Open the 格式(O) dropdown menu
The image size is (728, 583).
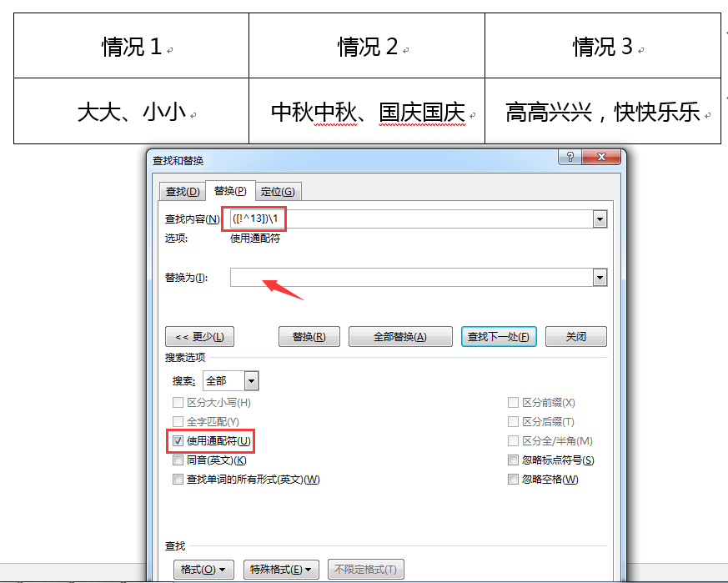click(x=203, y=569)
